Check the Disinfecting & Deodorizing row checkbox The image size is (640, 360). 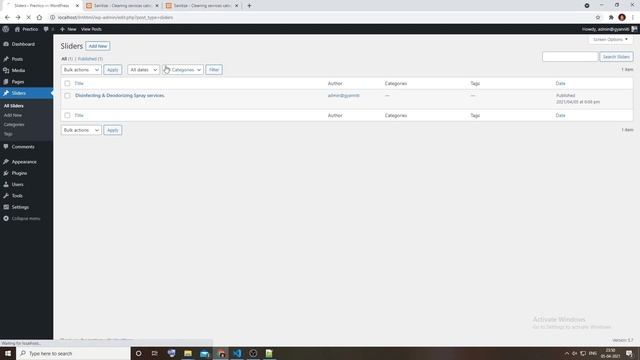tap(67, 96)
